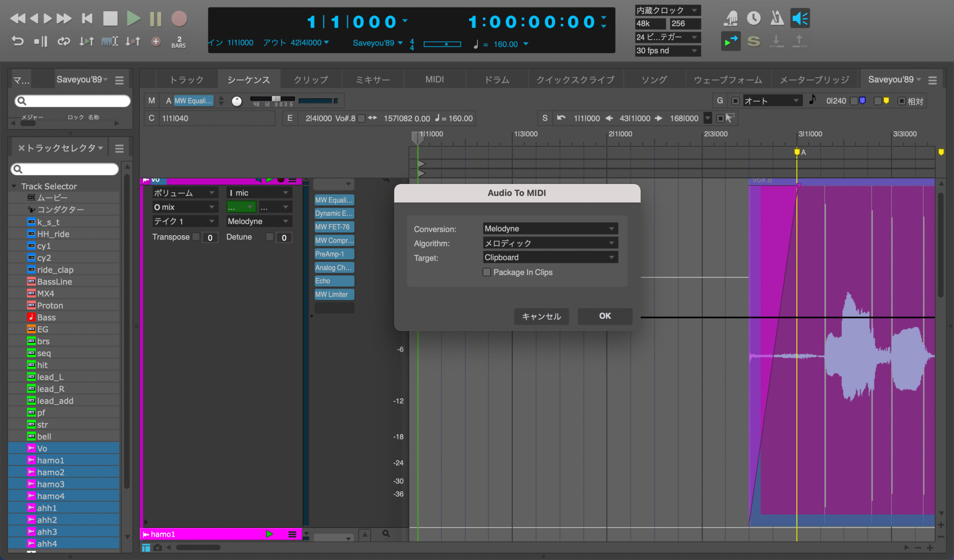This screenshot has height=560, width=954.
Task: Click the audio speaker icon in toolbar
Action: (x=800, y=18)
